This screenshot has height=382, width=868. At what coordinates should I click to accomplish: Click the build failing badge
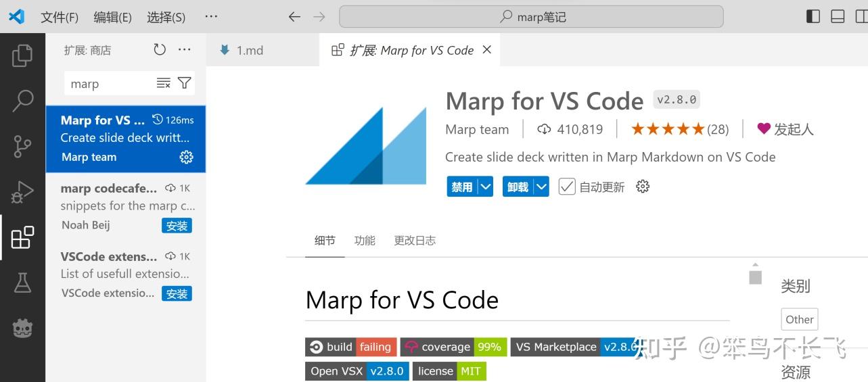350,347
